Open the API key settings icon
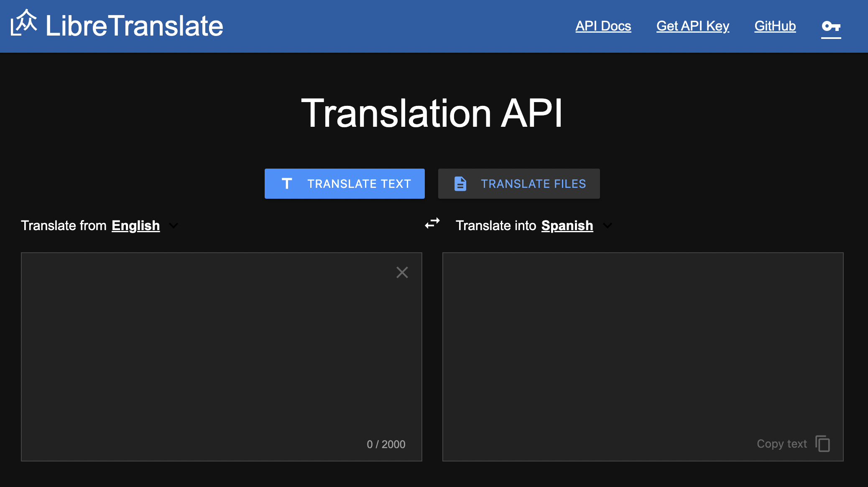This screenshot has width=868, height=487. (831, 26)
